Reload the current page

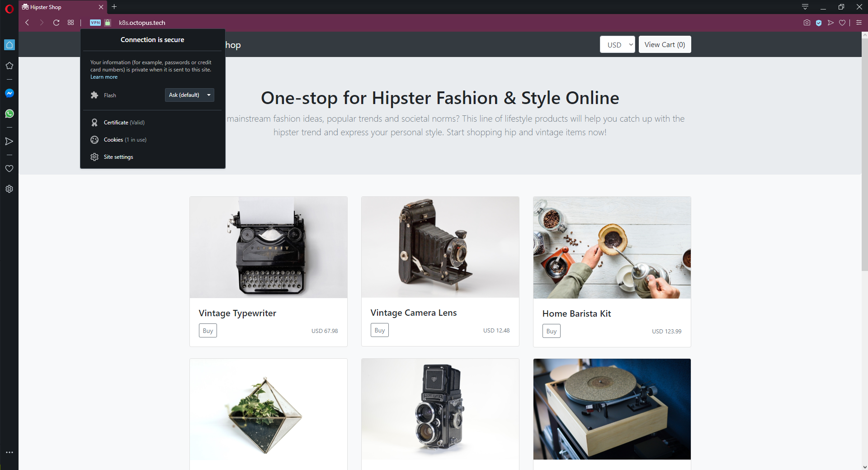(x=56, y=23)
